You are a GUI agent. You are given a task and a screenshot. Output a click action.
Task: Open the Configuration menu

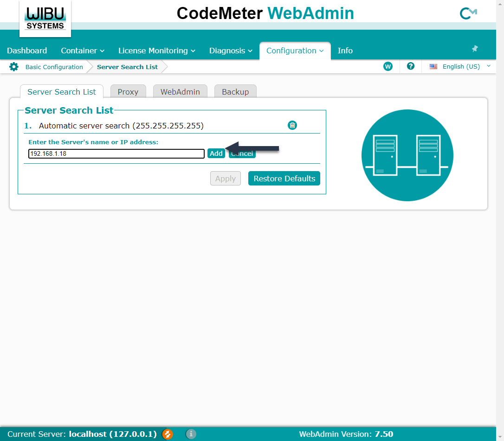pos(295,51)
